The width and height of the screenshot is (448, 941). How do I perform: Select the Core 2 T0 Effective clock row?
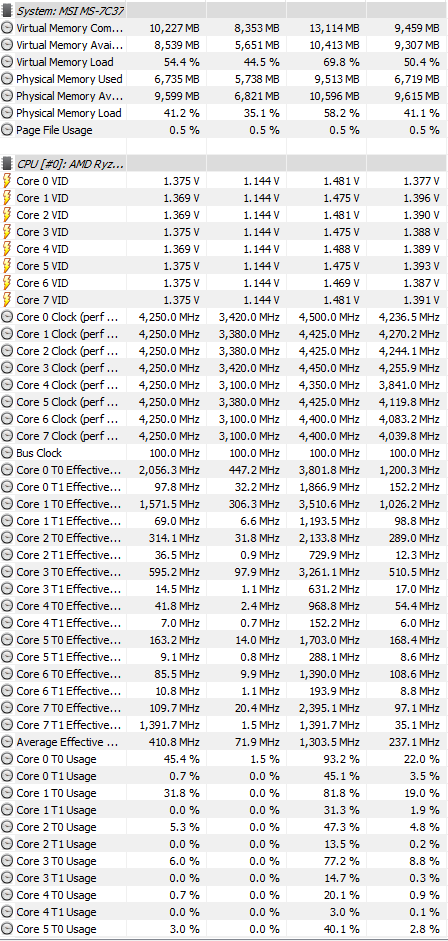[x=224, y=538]
